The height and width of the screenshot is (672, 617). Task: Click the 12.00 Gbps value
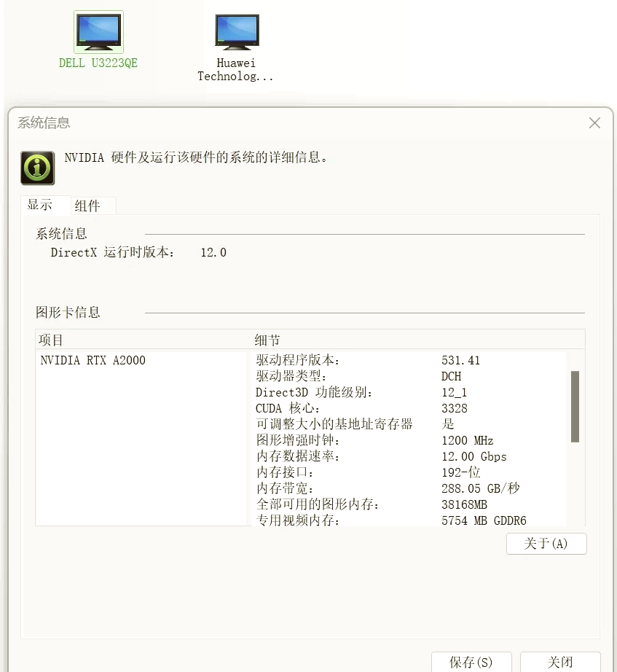[474, 456]
